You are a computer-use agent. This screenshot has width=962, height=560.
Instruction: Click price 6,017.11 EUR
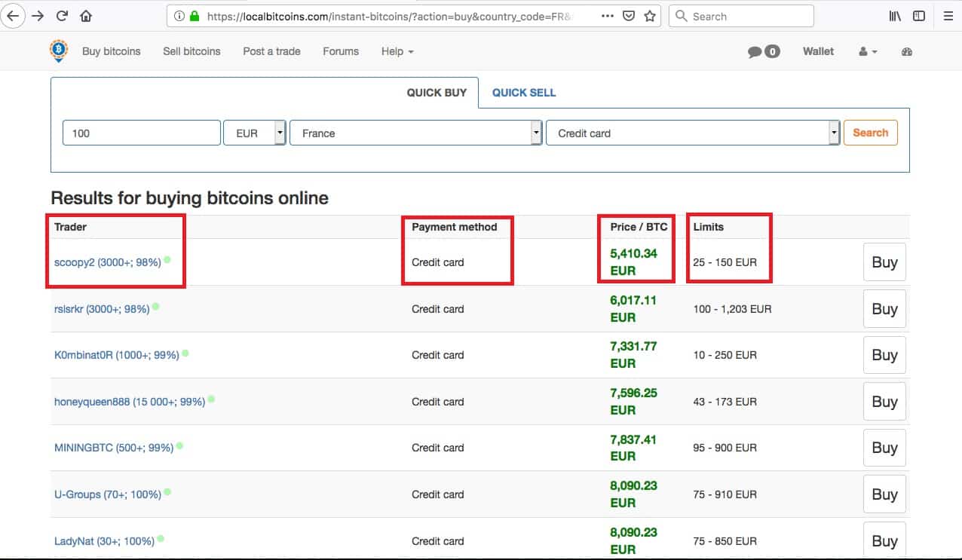(633, 309)
